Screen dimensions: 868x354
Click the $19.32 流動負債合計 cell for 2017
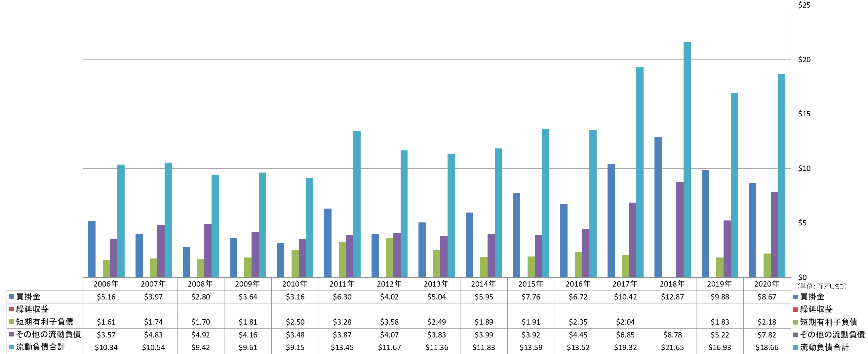click(625, 347)
